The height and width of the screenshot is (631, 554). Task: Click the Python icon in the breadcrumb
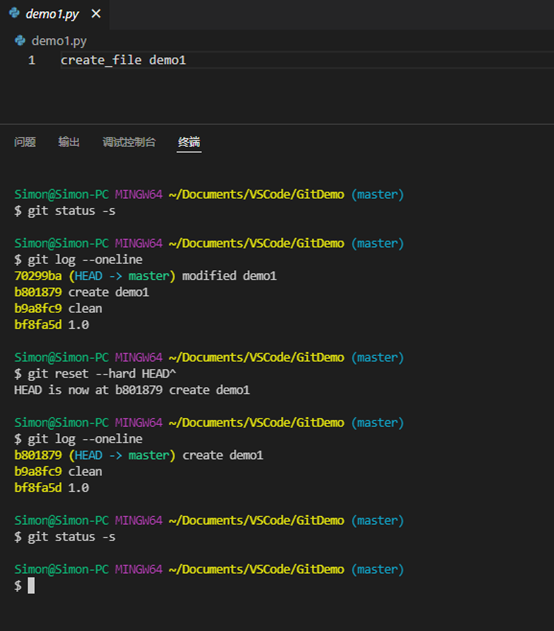(20, 40)
